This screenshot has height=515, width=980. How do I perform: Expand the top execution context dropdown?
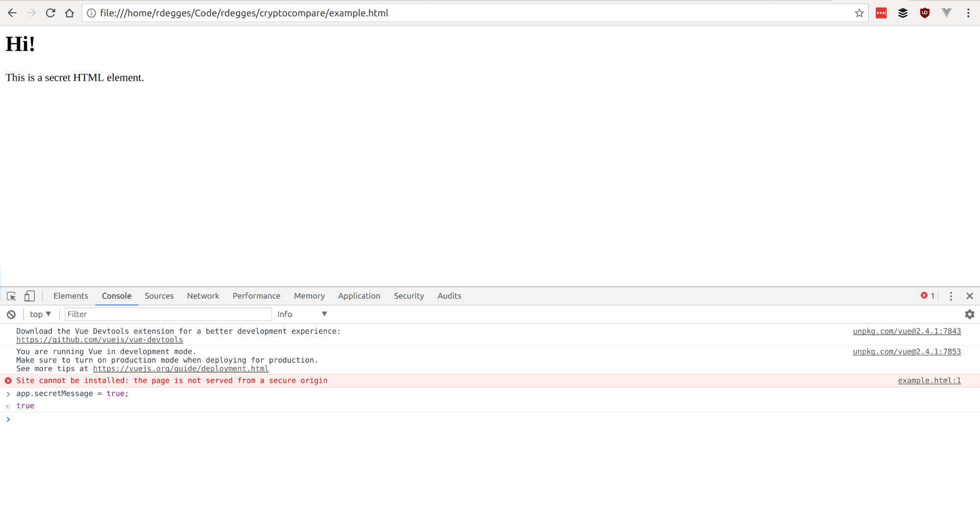pos(40,314)
